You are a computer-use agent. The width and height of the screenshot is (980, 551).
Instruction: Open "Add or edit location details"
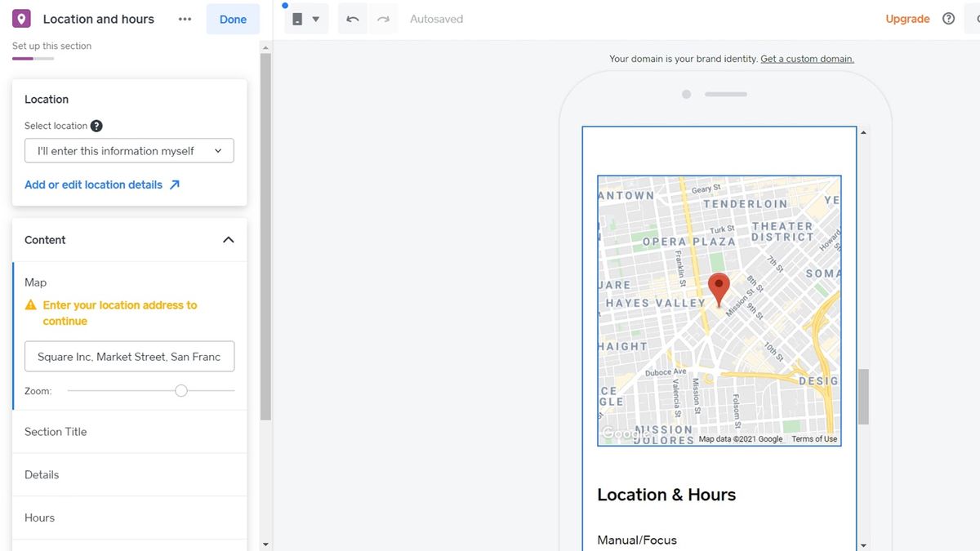(x=95, y=184)
